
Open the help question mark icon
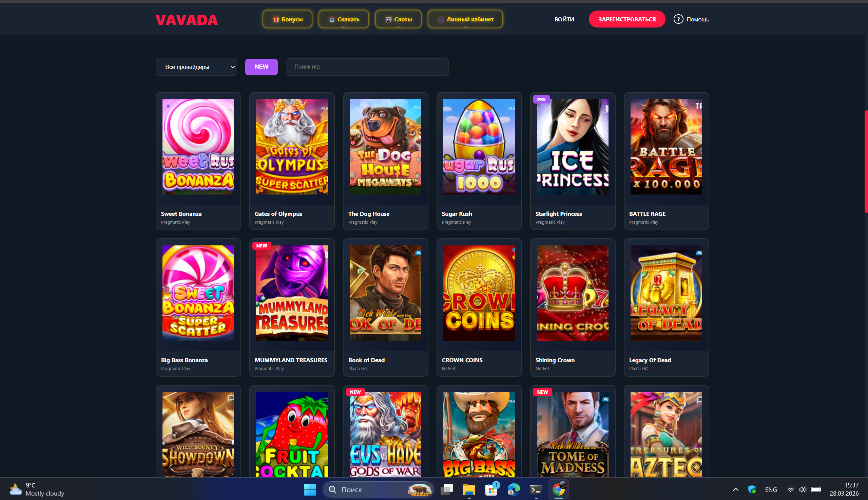pyautogui.click(x=678, y=19)
